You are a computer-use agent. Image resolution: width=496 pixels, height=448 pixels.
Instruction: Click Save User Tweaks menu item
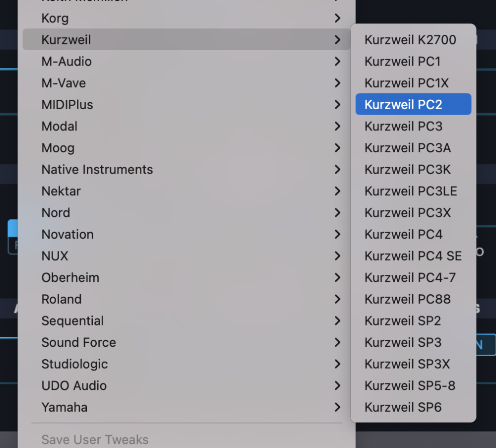pyautogui.click(x=95, y=440)
